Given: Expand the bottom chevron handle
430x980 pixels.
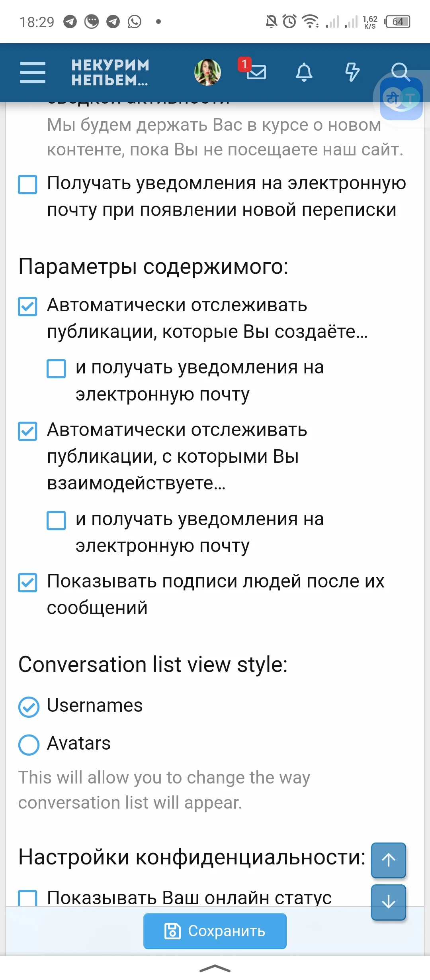Looking at the screenshot, I should coord(215,968).
